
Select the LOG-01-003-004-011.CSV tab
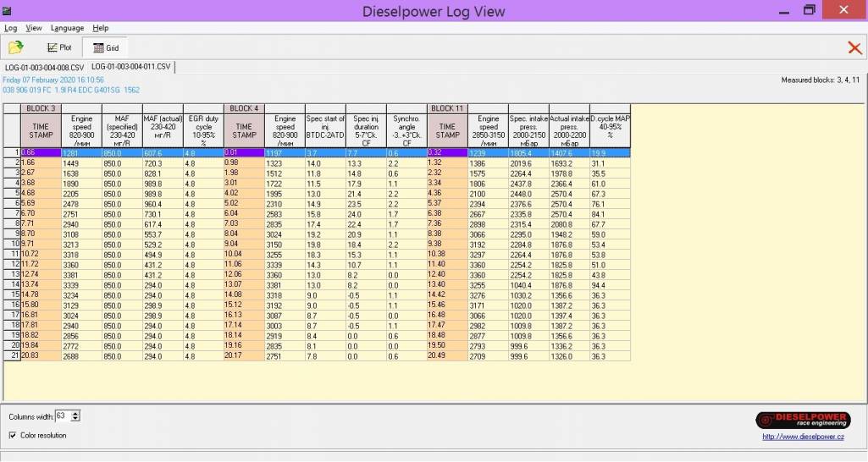click(131, 67)
